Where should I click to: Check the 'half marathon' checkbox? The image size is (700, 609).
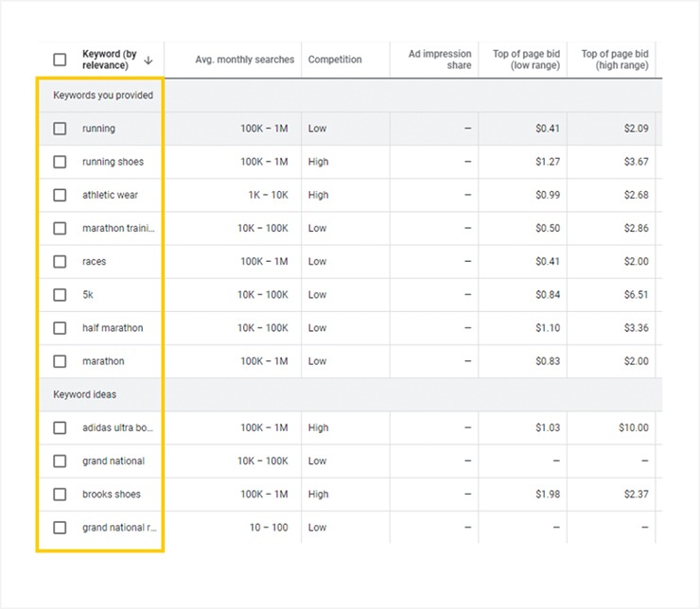tap(60, 328)
